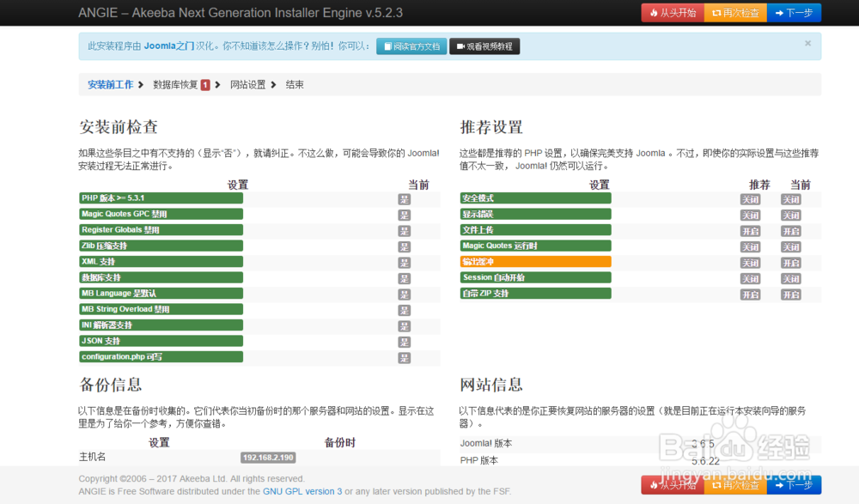Click the 主机名 value 192.168.2.190 field
The image size is (859, 504).
267,457
